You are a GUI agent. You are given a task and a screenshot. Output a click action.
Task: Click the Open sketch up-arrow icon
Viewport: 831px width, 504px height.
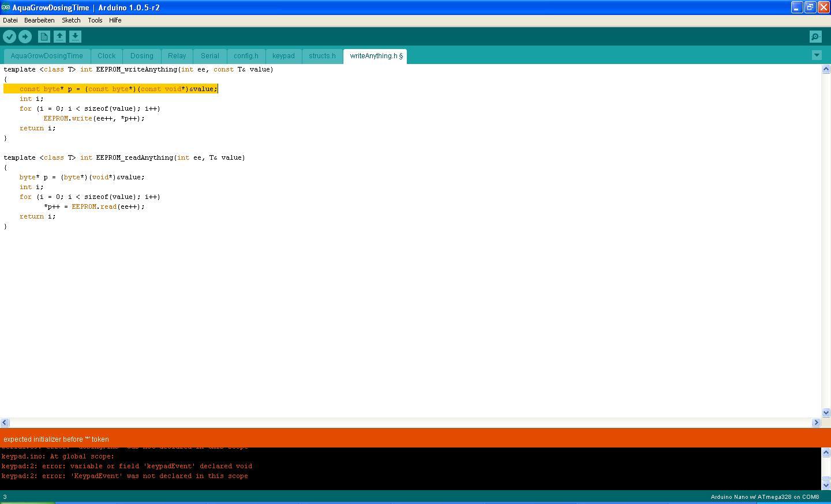tap(59, 37)
